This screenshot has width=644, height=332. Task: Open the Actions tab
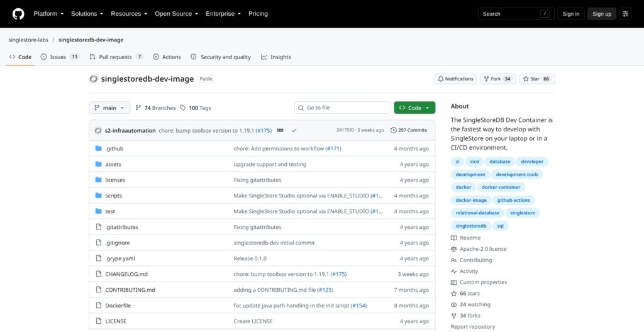tap(167, 57)
